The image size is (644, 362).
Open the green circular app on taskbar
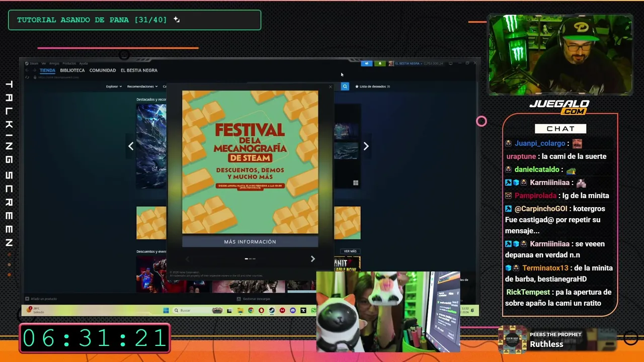tap(313, 310)
